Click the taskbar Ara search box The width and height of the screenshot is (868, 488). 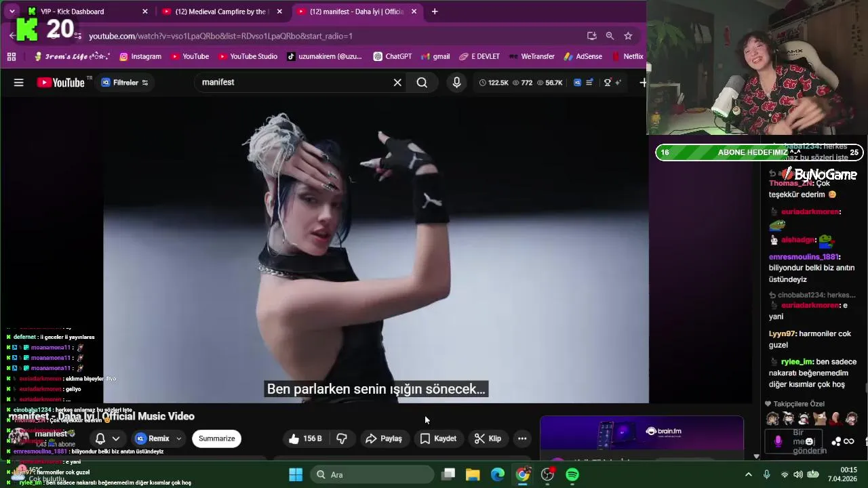pos(372,474)
